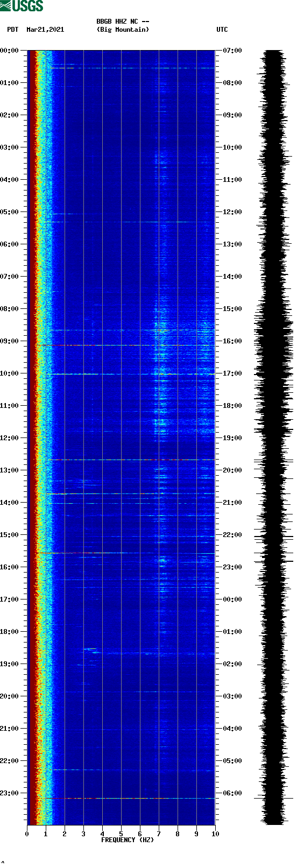Click the PDT timezone label

pyautogui.click(x=13, y=30)
